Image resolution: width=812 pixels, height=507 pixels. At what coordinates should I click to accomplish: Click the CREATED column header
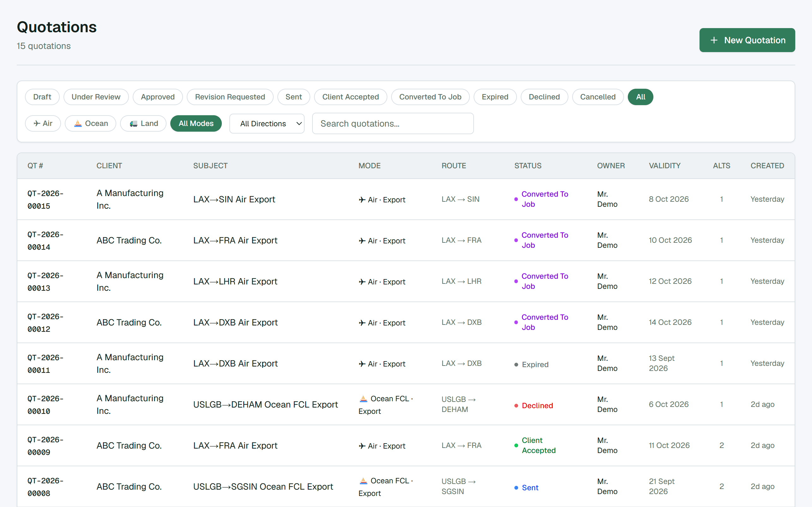(x=767, y=166)
